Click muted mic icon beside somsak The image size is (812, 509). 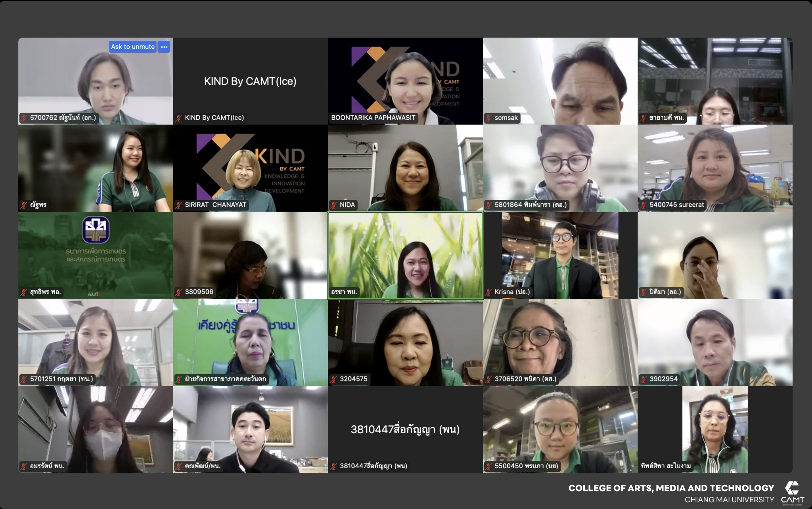point(489,118)
